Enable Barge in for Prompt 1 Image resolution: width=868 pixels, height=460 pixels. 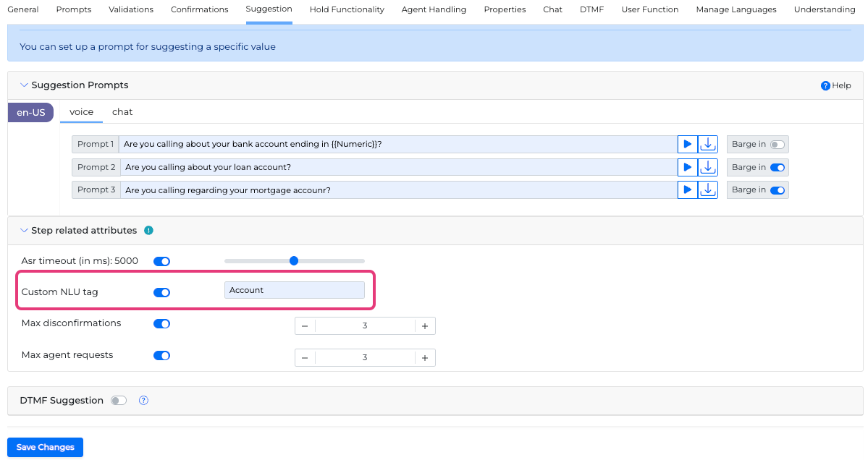(x=778, y=145)
